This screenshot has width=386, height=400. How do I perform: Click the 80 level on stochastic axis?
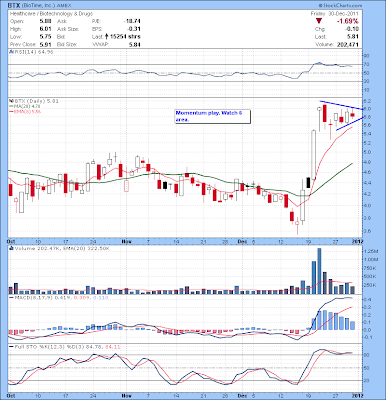(367, 355)
